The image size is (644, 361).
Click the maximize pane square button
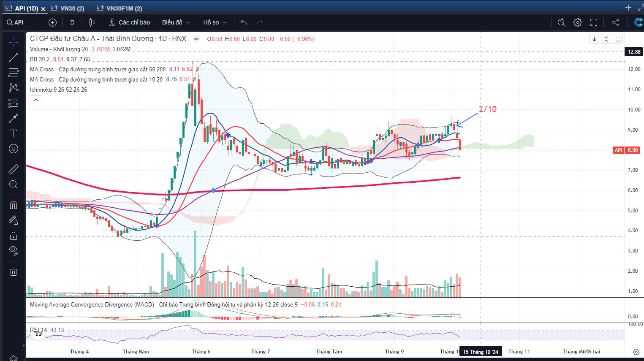click(618, 39)
